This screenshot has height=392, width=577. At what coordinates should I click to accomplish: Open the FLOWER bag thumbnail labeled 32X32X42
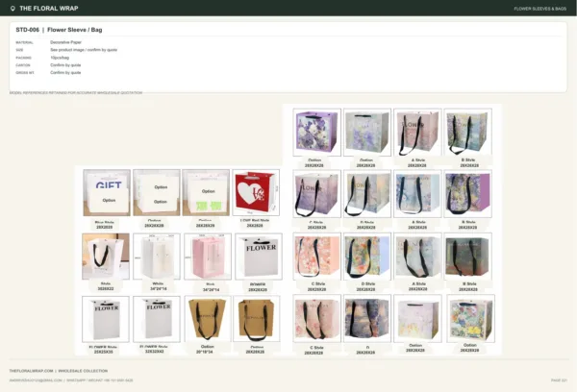pyautogui.click(x=157, y=319)
